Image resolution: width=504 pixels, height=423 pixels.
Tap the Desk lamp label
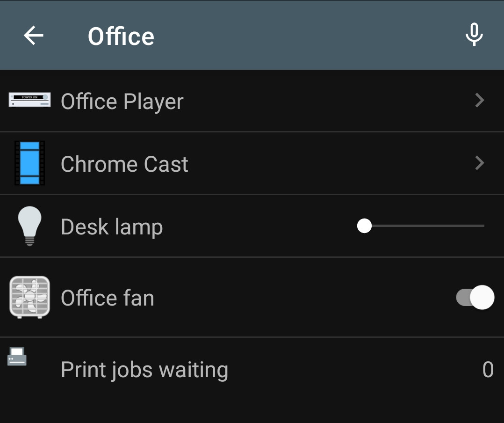112,226
